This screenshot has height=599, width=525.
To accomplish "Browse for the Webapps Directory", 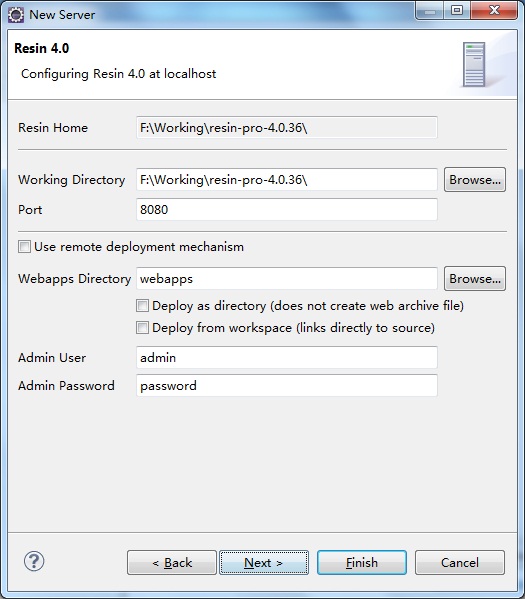I will pyautogui.click(x=475, y=279).
